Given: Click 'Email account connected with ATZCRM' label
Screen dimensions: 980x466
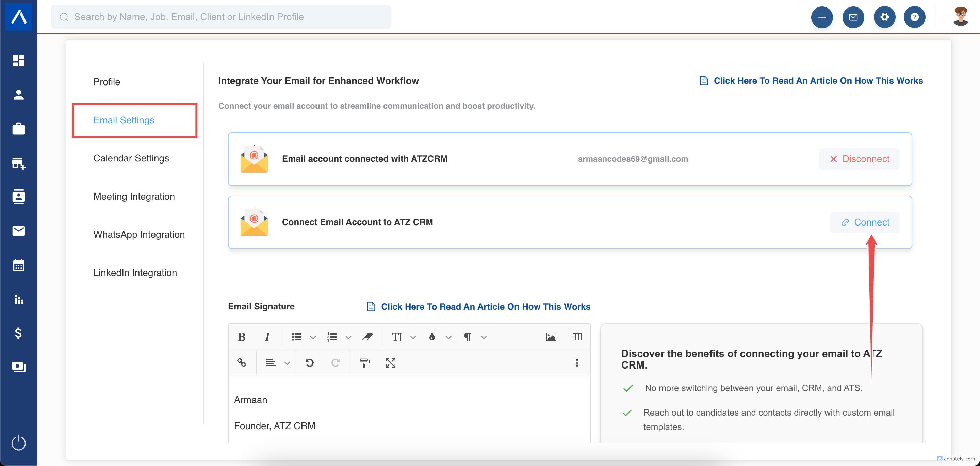Looking at the screenshot, I should point(365,159).
